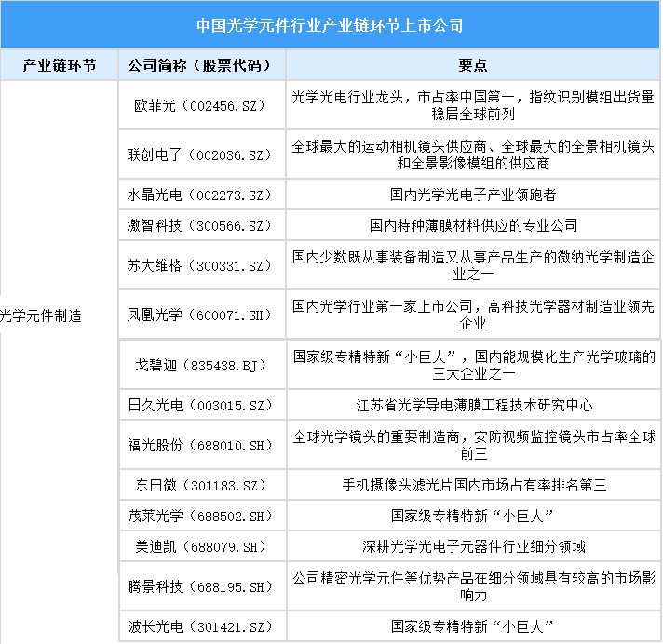Select the 公司简称（股票代码） column header

(x=202, y=65)
